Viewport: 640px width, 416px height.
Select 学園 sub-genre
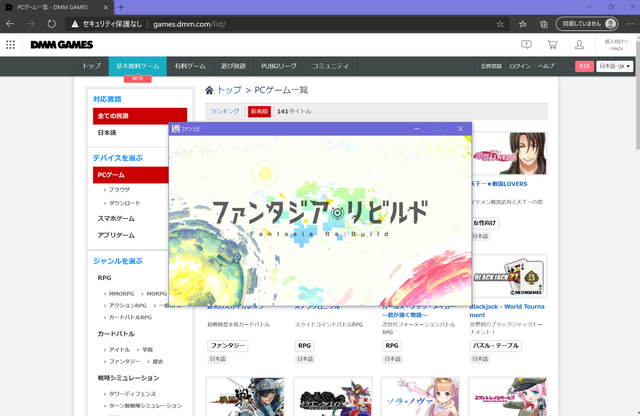(x=147, y=350)
